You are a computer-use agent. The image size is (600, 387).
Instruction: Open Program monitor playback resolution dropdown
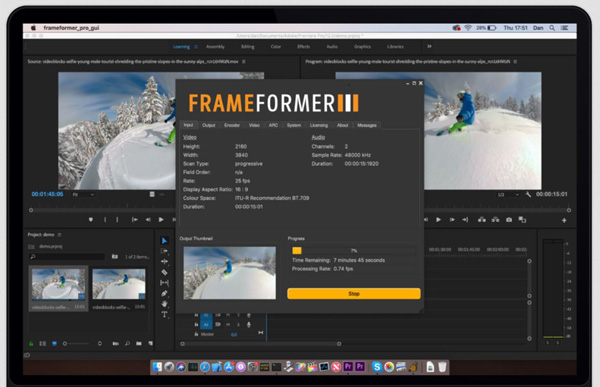point(508,195)
